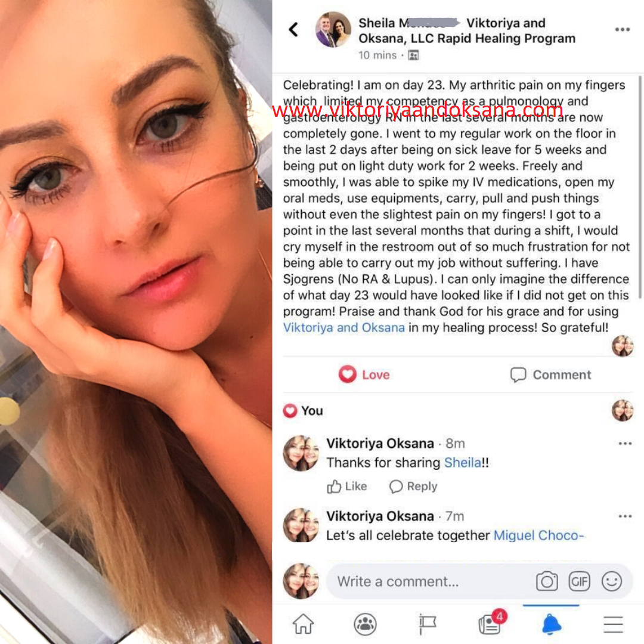Open the Miguel Choco- tagged link
This screenshot has height=644, width=644.
538,535
